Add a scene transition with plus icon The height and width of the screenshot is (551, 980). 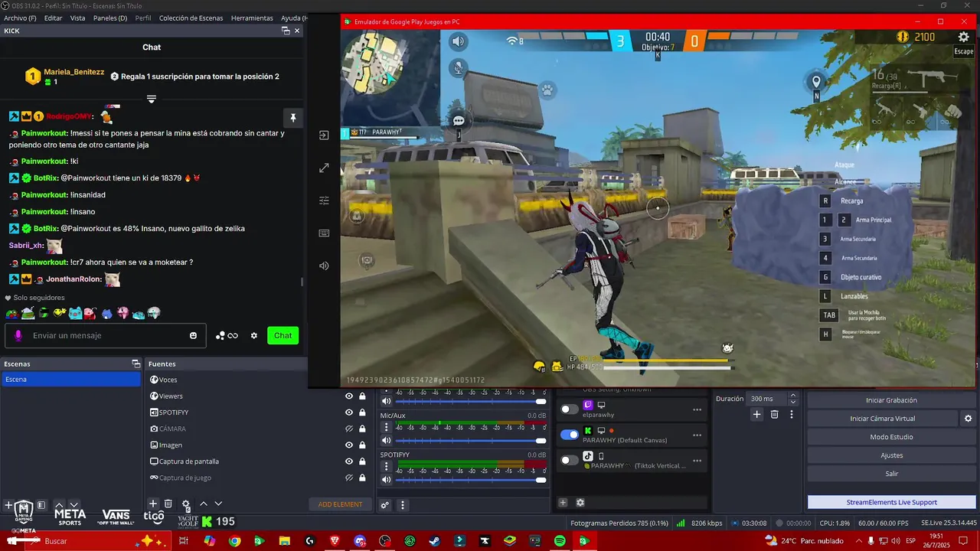(756, 414)
